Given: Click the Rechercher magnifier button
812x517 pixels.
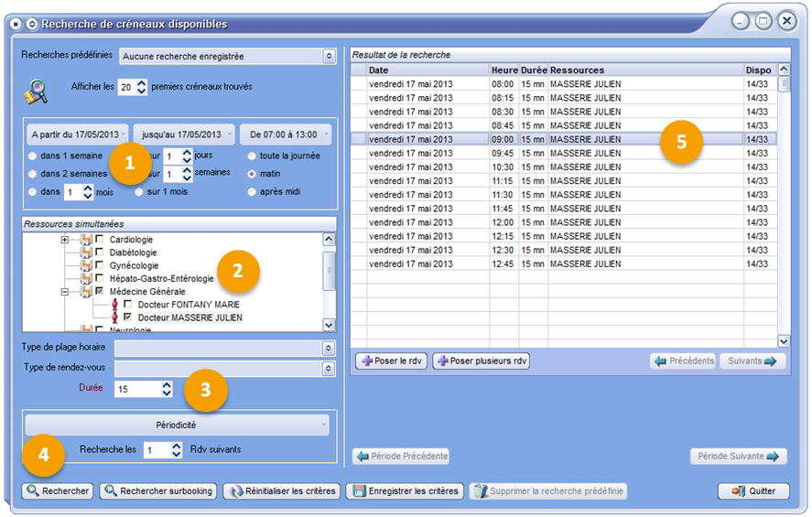Looking at the screenshot, I should pos(58,491).
